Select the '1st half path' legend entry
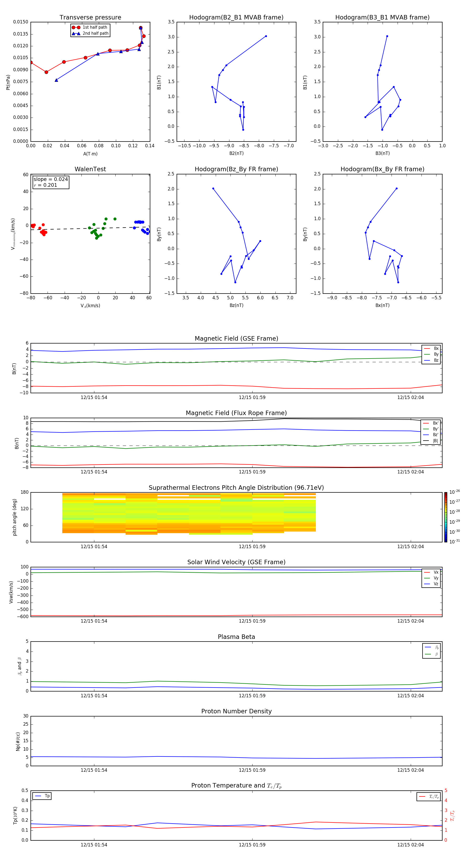The height and width of the screenshot is (868, 473). [x=90, y=27]
